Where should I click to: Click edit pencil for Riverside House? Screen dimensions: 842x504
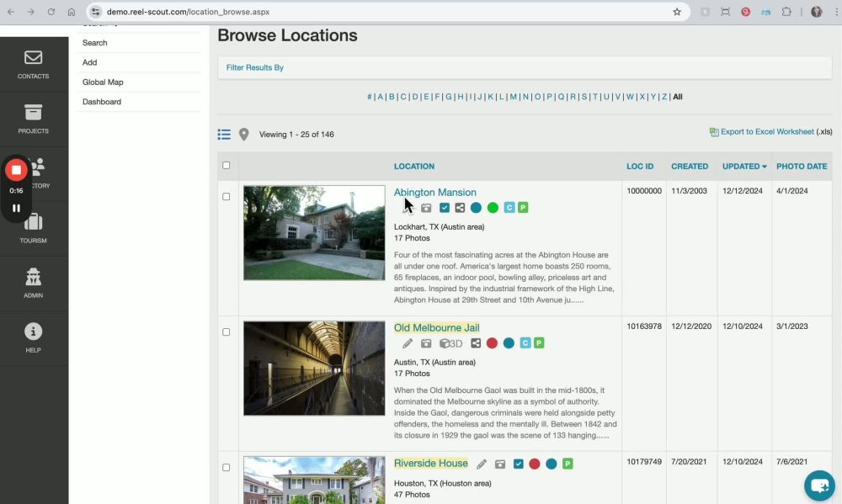[x=482, y=464]
